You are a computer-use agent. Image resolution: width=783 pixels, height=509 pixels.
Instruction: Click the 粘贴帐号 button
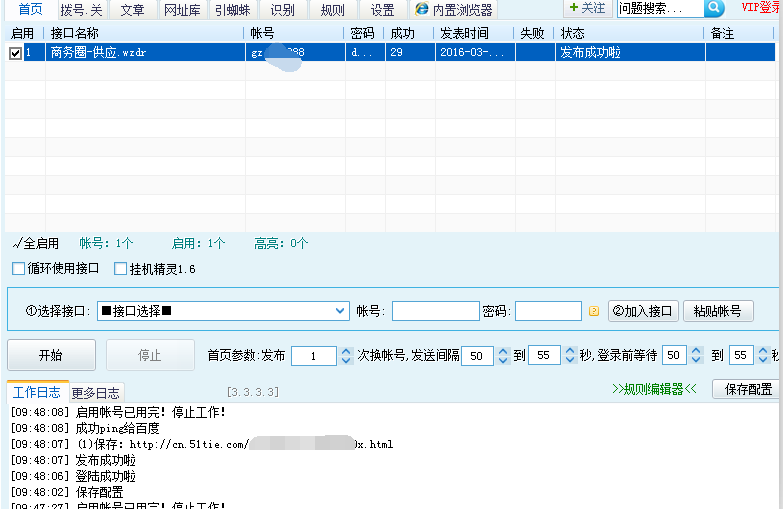click(717, 311)
